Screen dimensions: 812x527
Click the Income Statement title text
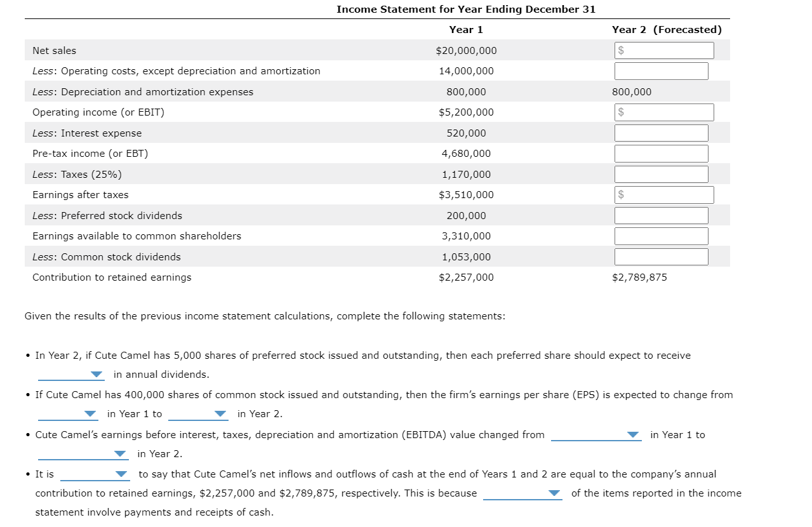pos(465,9)
